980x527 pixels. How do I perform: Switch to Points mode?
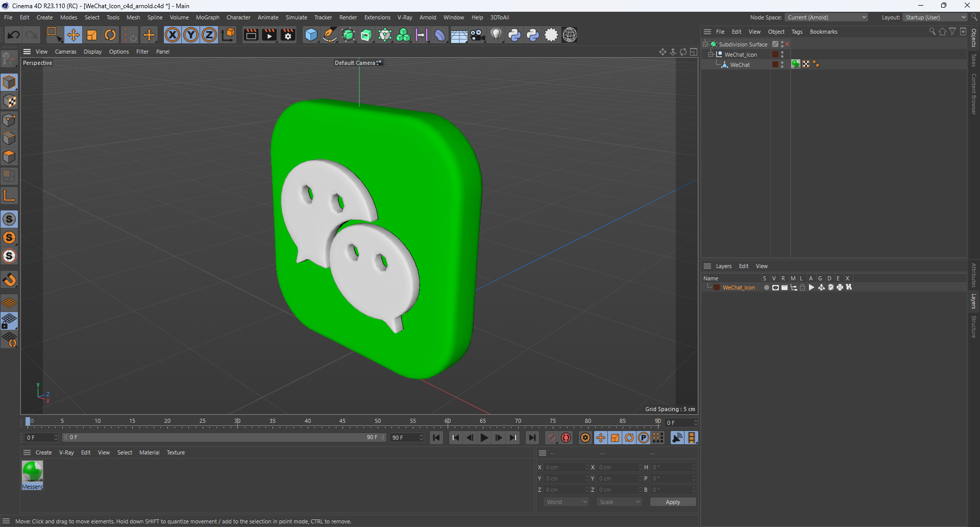(x=9, y=120)
